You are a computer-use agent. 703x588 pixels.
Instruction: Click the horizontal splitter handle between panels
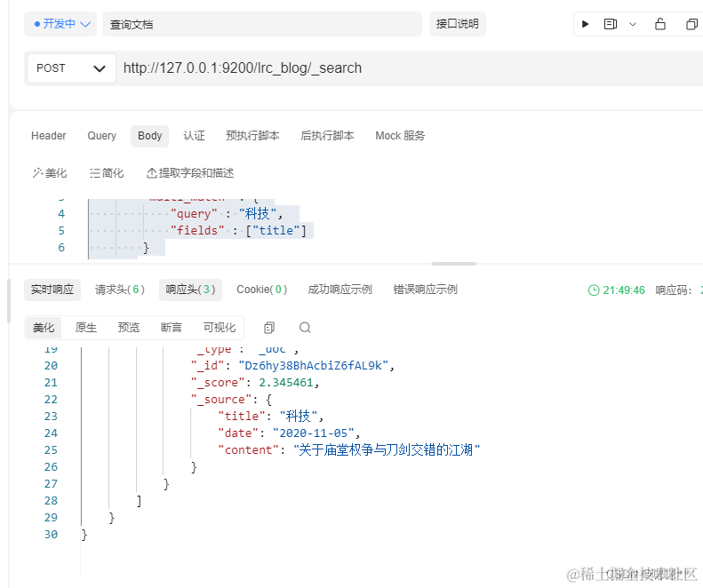coord(454,264)
